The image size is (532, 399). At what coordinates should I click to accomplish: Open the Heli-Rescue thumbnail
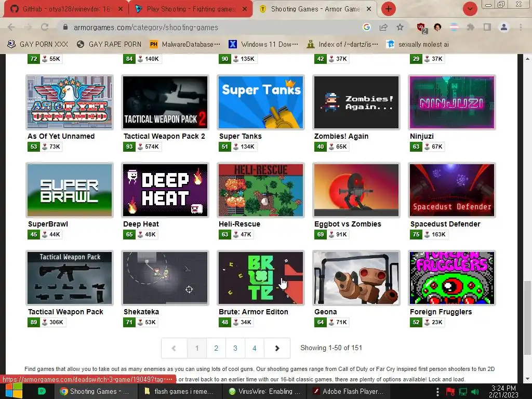[x=261, y=190]
